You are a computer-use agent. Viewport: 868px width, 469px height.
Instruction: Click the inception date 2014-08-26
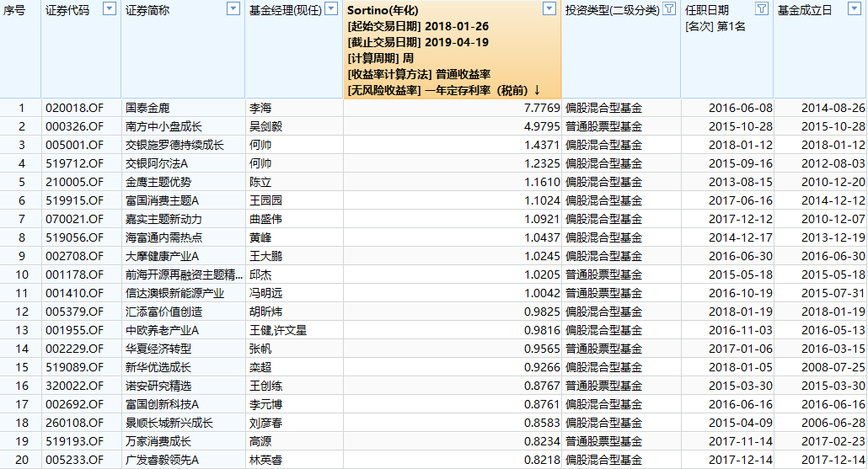833,108
